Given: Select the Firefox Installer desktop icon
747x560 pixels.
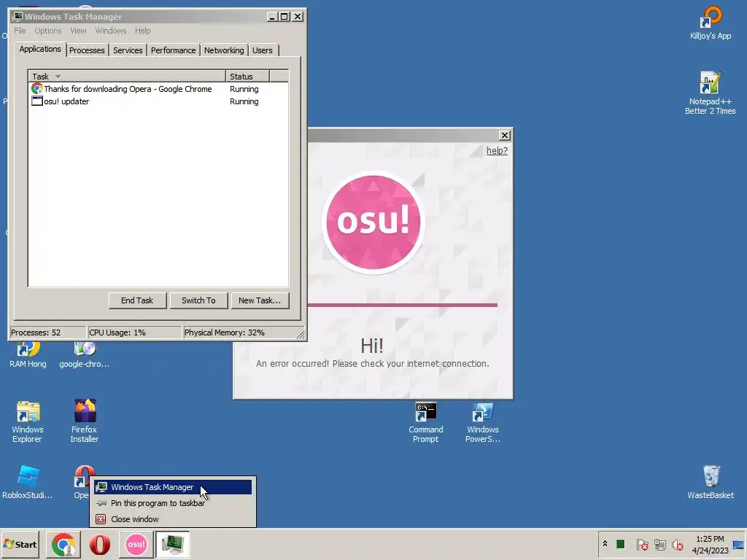Looking at the screenshot, I should [85, 421].
